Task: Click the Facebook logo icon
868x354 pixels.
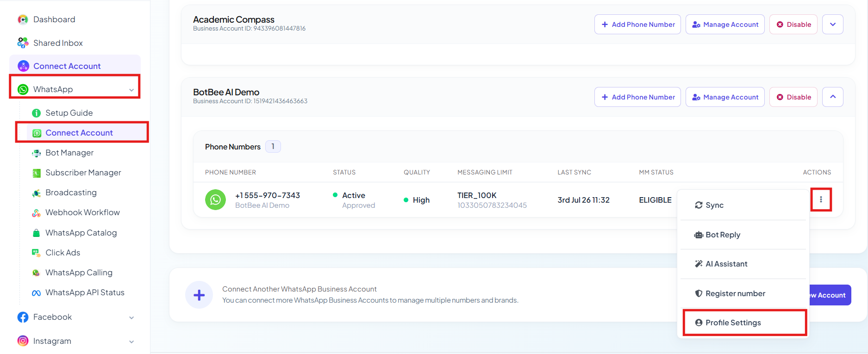Action: coord(23,317)
